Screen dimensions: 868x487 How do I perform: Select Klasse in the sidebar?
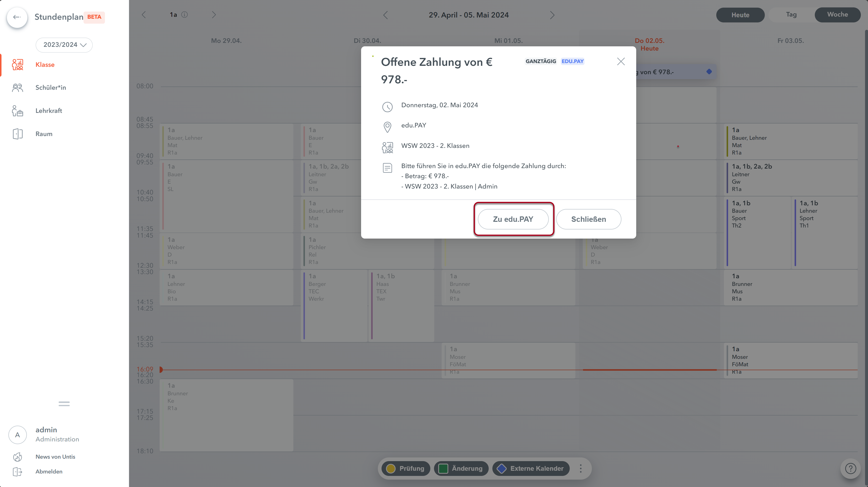click(45, 64)
